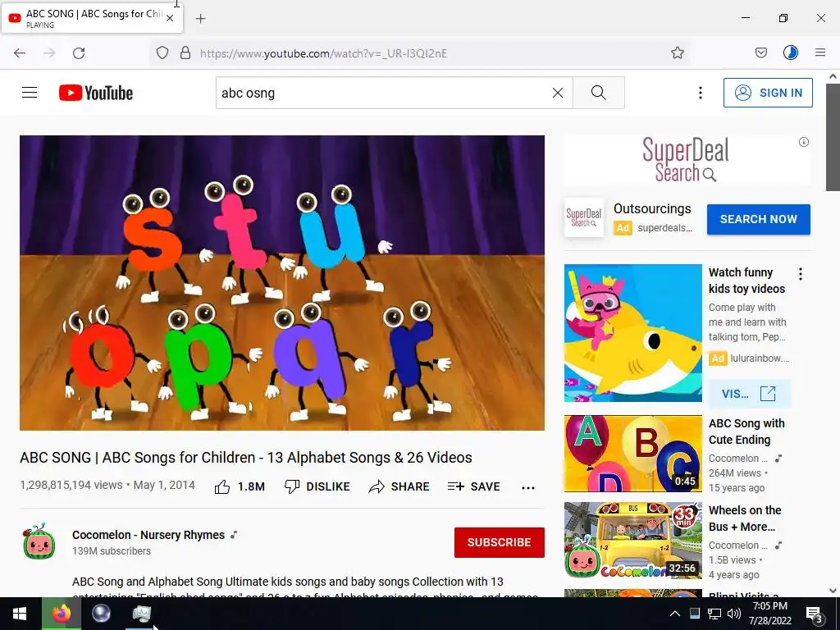Viewport: 840px width, 630px height.
Task: Open the YouTube hamburger guide menu
Action: pos(30,93)
